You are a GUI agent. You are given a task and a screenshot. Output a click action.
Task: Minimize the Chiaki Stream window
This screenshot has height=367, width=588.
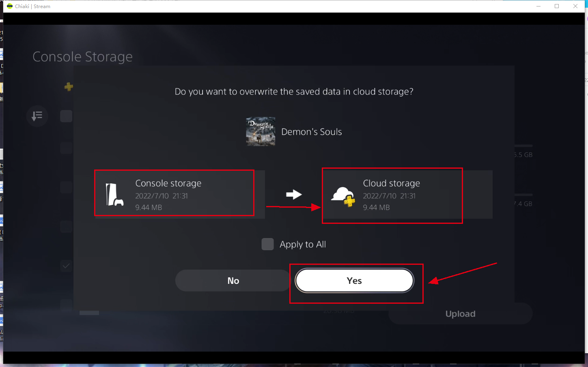point(538,6)
